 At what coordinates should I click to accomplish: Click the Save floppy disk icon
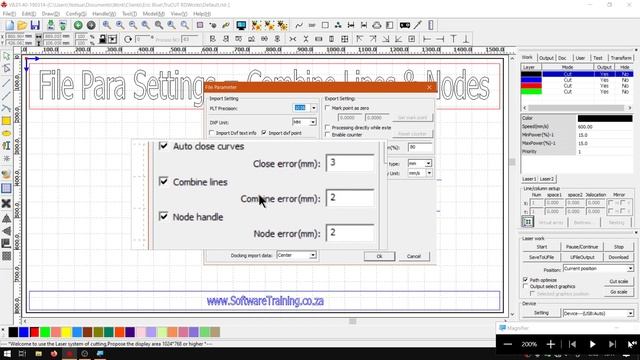pyautogui.click(x=35, y=25)
